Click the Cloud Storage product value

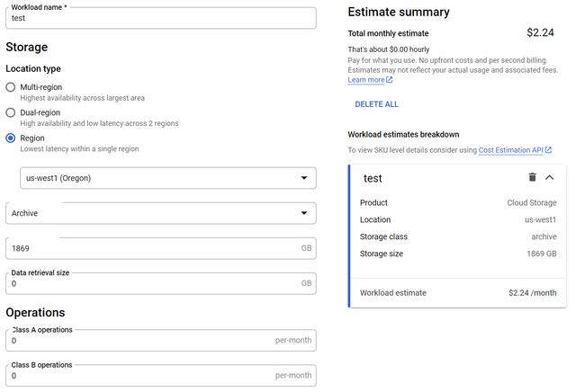coord(532,202)
